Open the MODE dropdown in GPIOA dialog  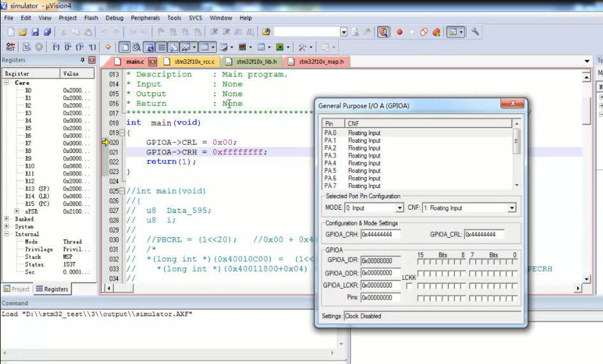click(x=399, y=208)
